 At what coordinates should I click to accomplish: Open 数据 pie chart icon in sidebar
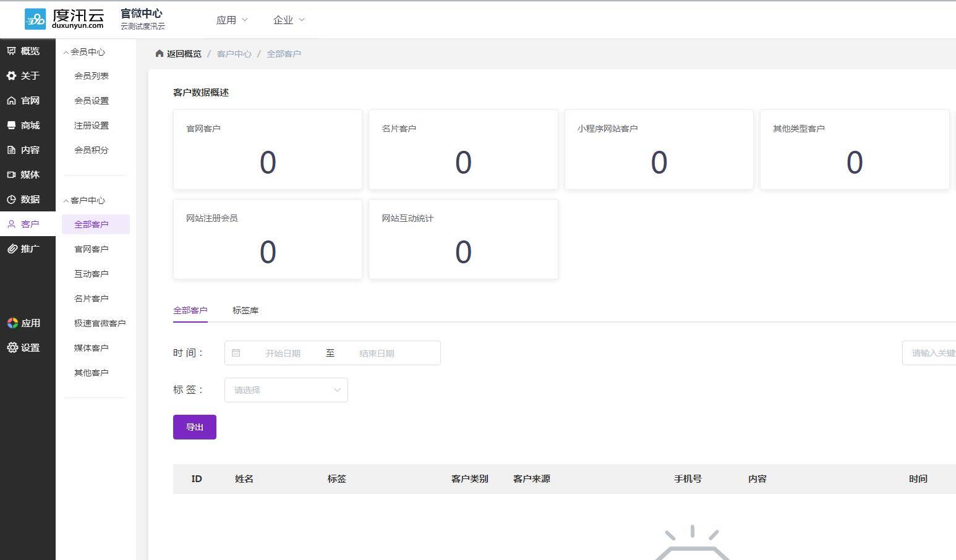pyautogui.click(x=12, y=199)
